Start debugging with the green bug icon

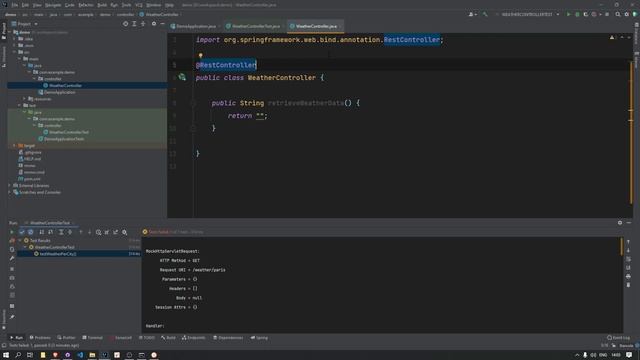tap(577, 14)
